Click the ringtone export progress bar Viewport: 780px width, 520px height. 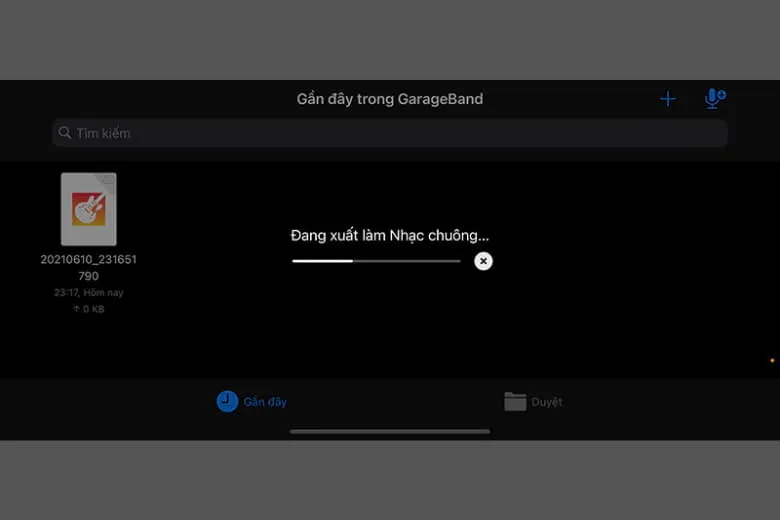376,261
